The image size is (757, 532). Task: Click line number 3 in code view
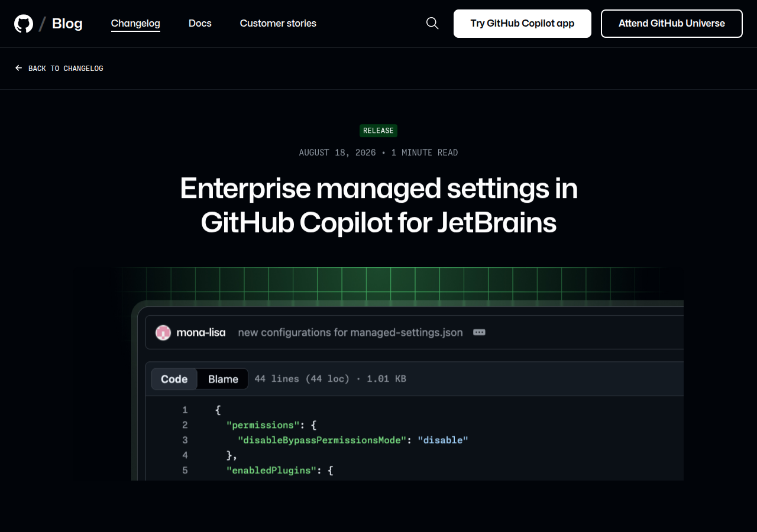[185, 440]
